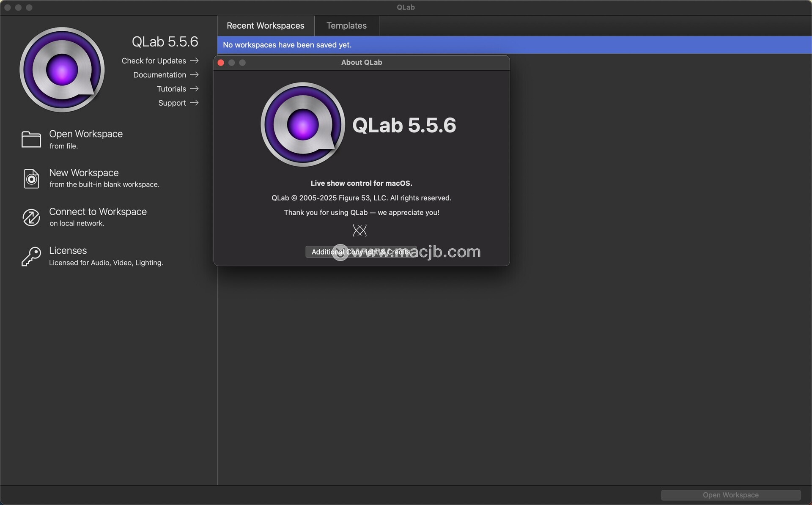
Task: Click the New Workspace document icon
Action: pyautogui.click(x=31, y=178)
